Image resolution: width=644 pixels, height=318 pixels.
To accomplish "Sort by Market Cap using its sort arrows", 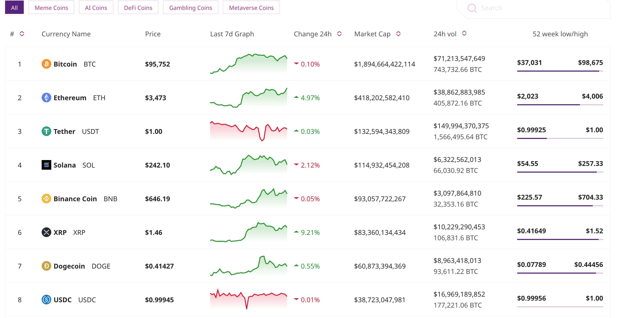I will coord(398,34).
